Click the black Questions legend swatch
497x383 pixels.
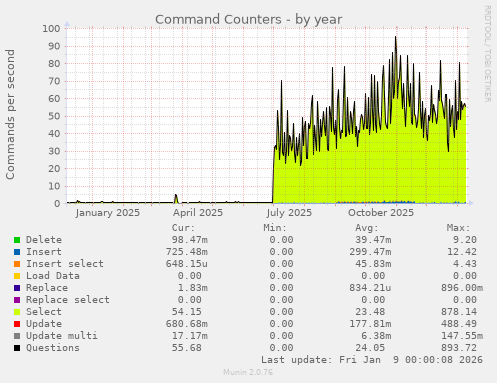(x=17, y=348)
